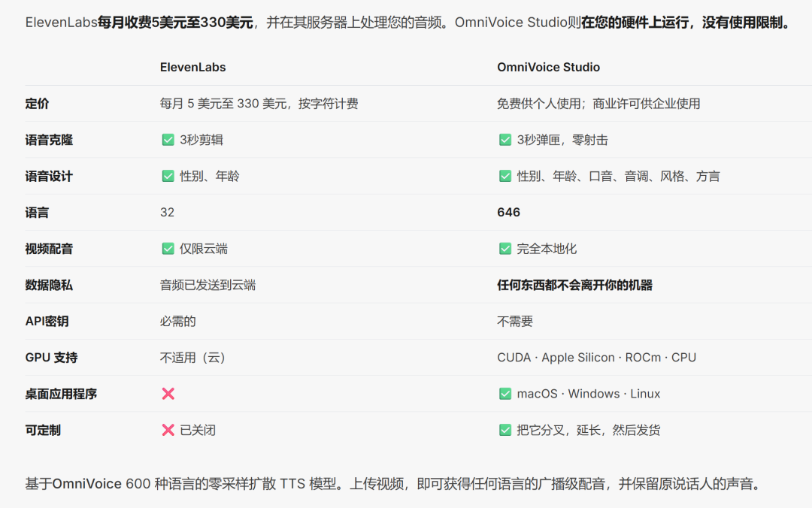Click the 语音克隆 row label
812x508 pixels.
click(x=49, y=140)
